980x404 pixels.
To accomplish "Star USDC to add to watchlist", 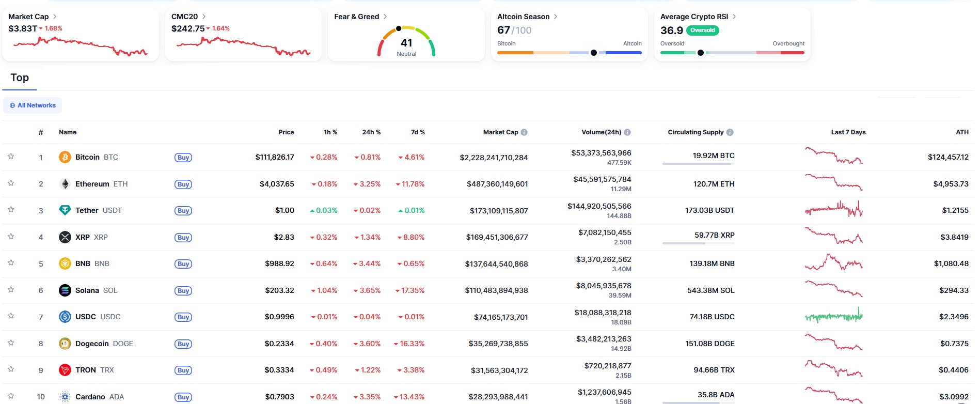I will pyautogui.click(x=11, y=316).
